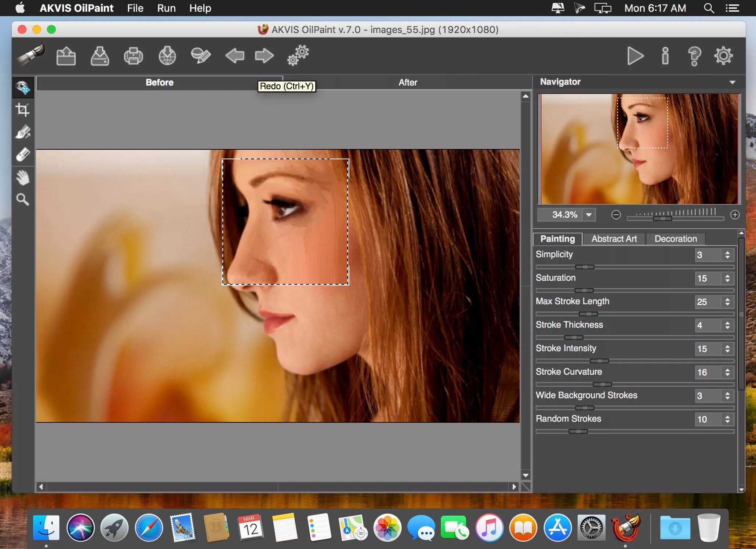Image resolution: width=756 pixels, height=549 pixels.
Task: Toggle the Smudge brush tool
Action: pos(23,132)
